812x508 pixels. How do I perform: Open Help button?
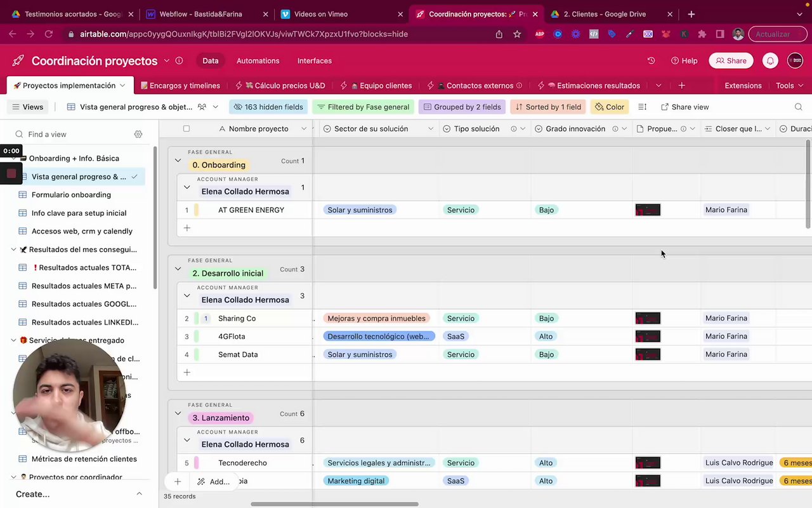tap(684, 61)
